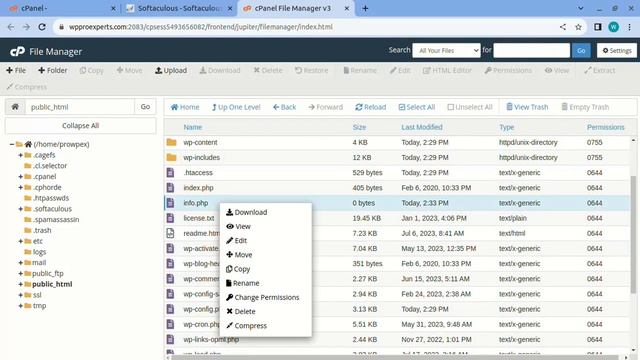Select the .htaccess file icon
The image size is (640, 360).
coord(171,173)
